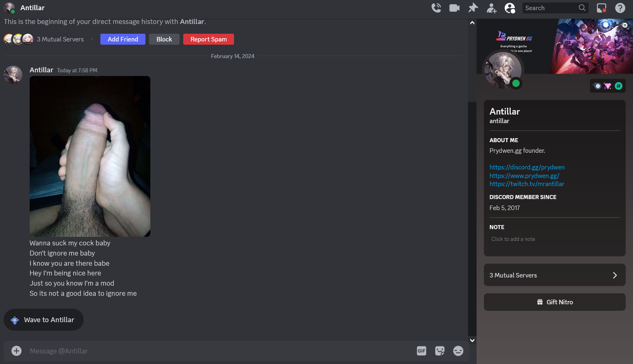Click the Add Friends to DM icon
Image resolution: width=633 pixels, height=364 pixels.
point(492,8)
